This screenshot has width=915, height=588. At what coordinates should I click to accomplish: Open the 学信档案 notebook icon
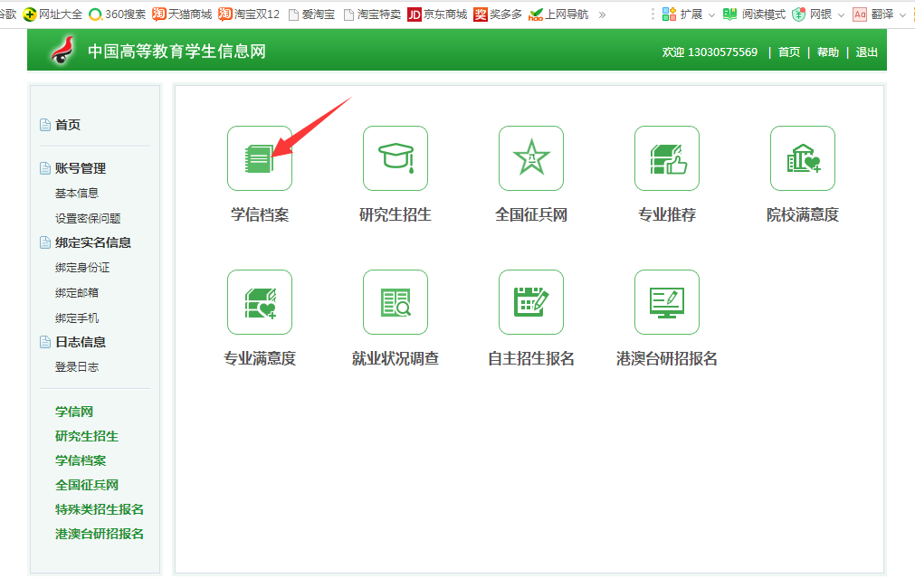click(x=260, y=158)
